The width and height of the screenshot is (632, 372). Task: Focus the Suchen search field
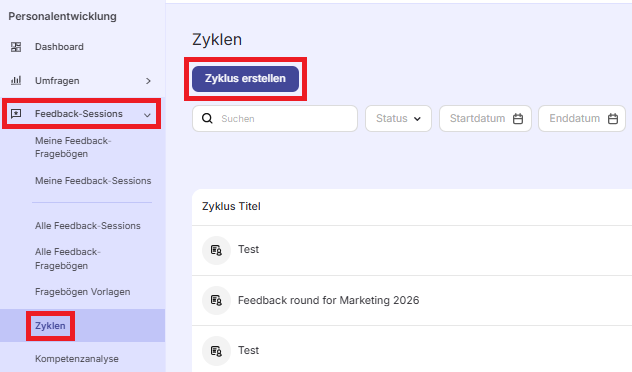coord(275,118)
